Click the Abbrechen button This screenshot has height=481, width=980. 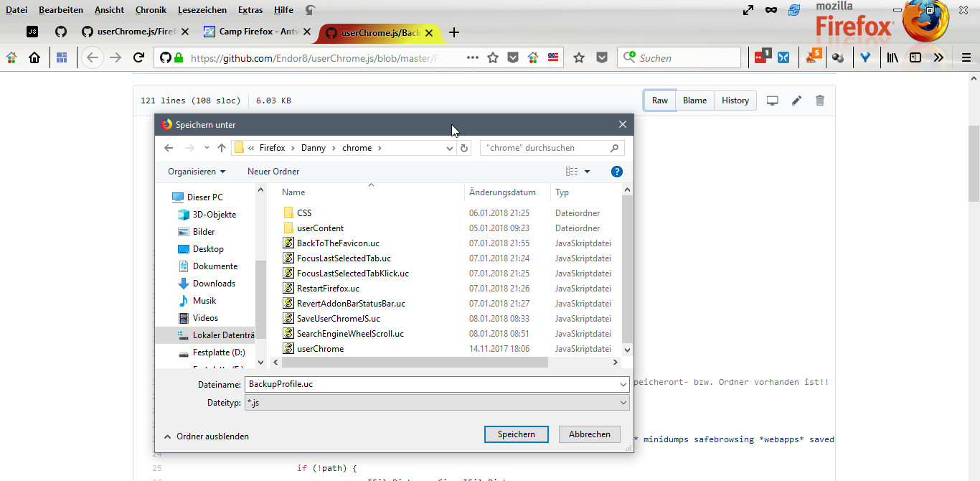click(x=590, y=434)
